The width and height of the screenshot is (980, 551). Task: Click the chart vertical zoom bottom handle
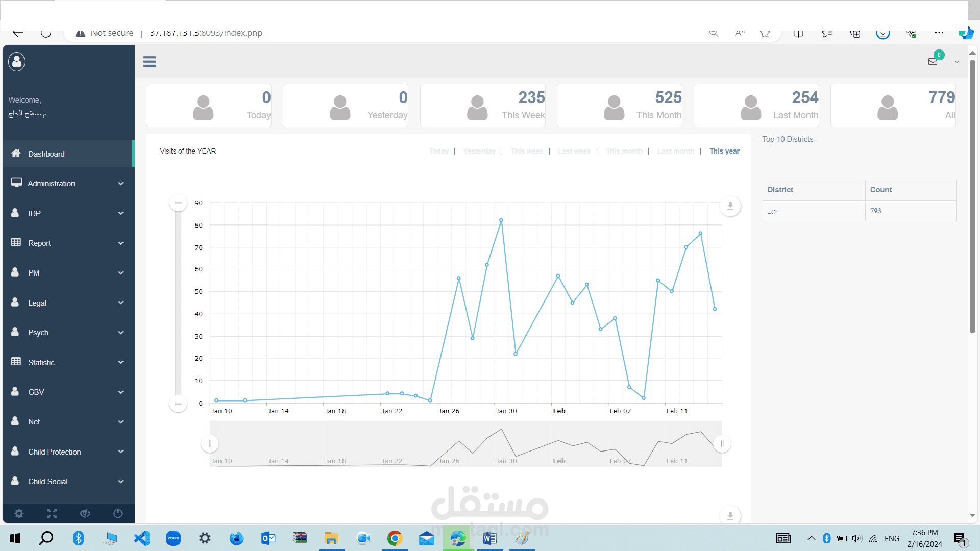(178, 404)
